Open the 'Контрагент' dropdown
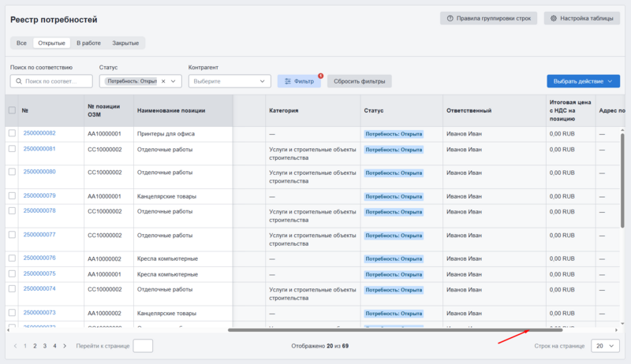This screenshot has height=364, width=631. click(x=263, y=81)
